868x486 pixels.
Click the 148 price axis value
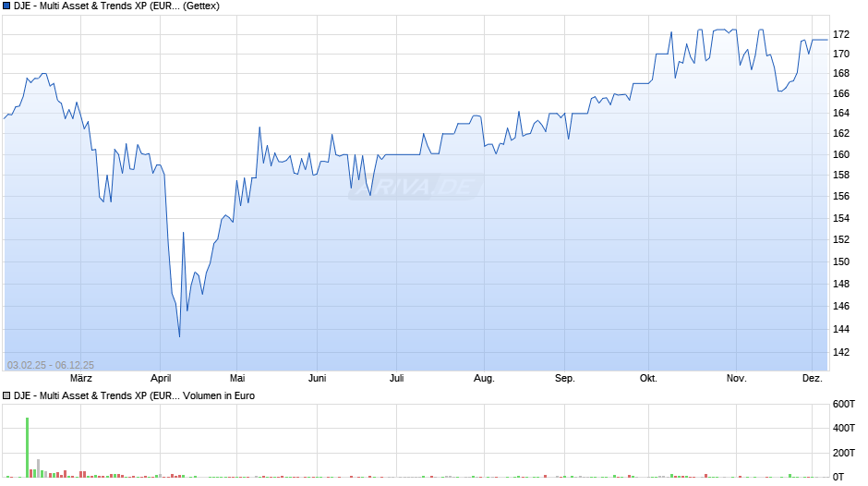click(x=841, y=284)
